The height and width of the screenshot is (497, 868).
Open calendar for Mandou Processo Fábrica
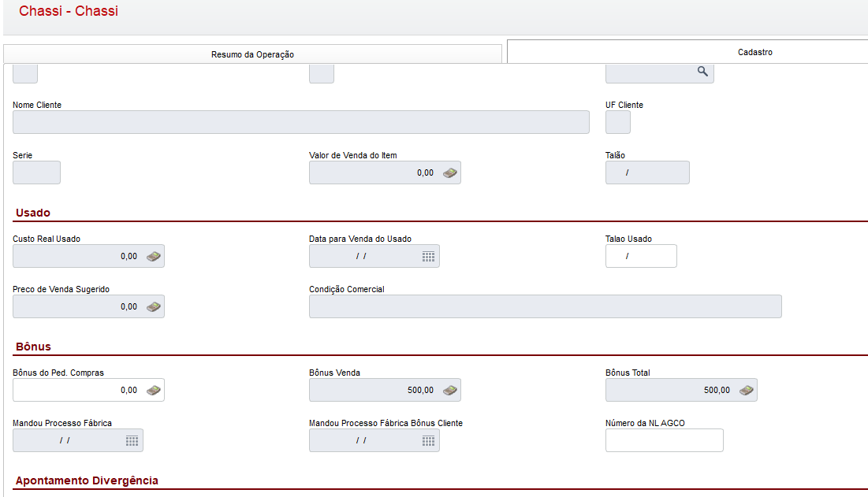point(132,440)
